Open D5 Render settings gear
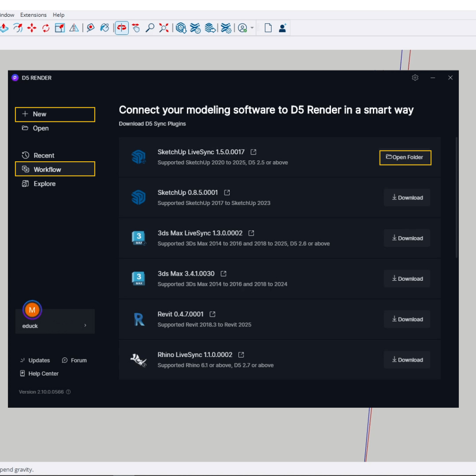Image resolution: width=476 pixels, height=476 pixels. click(415, 78)
